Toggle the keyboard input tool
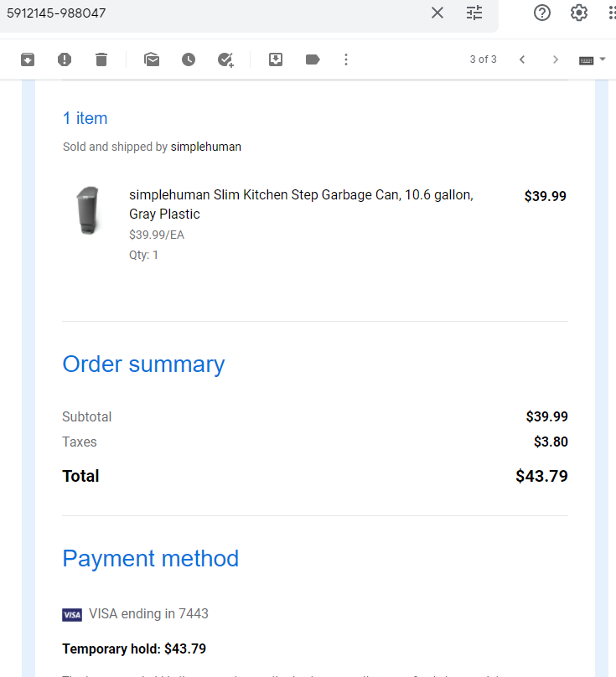 point(586,60)
